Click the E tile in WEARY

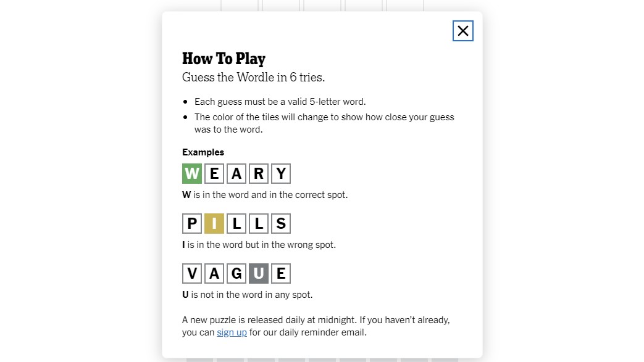(x=214, y=174)
